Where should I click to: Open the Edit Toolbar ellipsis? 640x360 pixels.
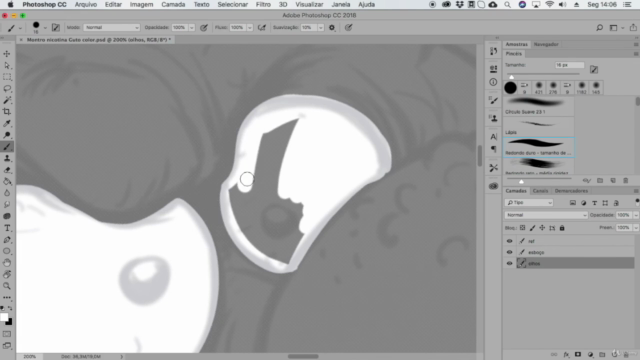tap(7, 298)
